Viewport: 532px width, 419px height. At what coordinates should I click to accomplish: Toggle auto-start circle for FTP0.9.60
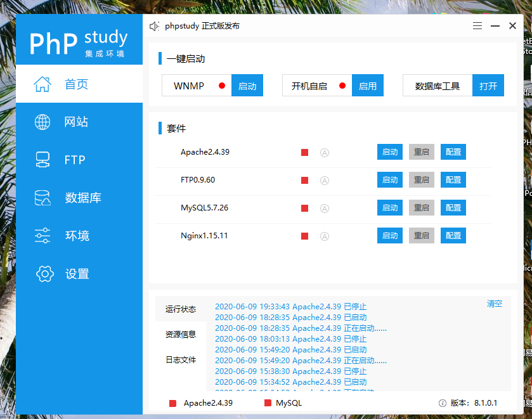click(325, 181)
